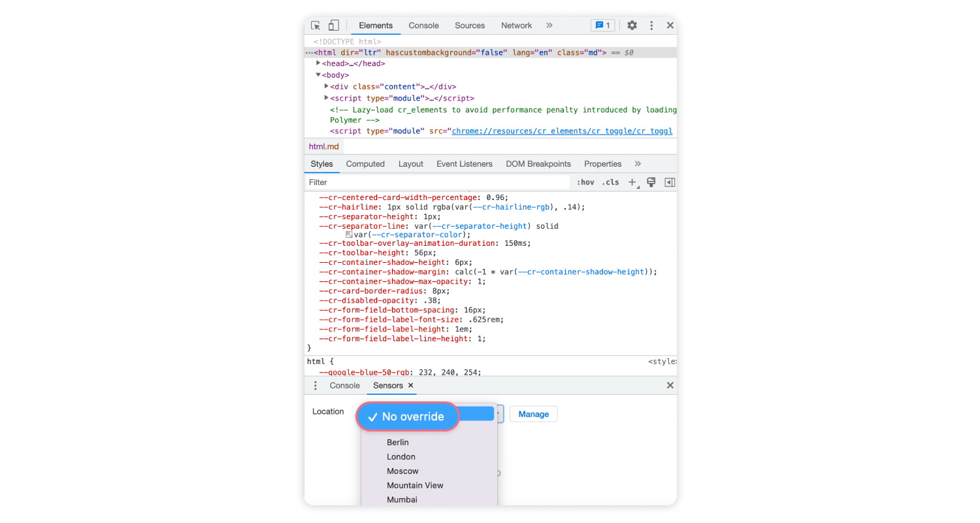Open more panels via chevron next to Properties
The width and height of the screenshot is (980, 523).
click(x=637, y=163)
